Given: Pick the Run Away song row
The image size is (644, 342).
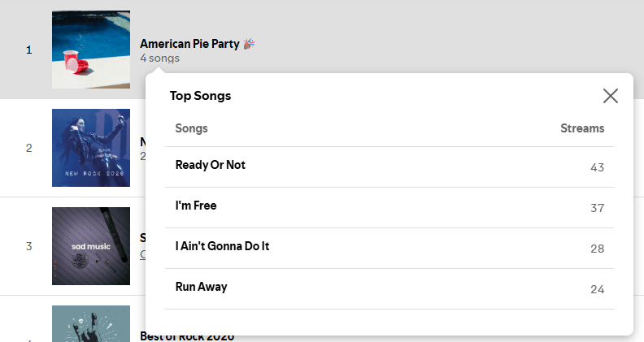Looking at the screenshot, I should click(x=202, y=287).
